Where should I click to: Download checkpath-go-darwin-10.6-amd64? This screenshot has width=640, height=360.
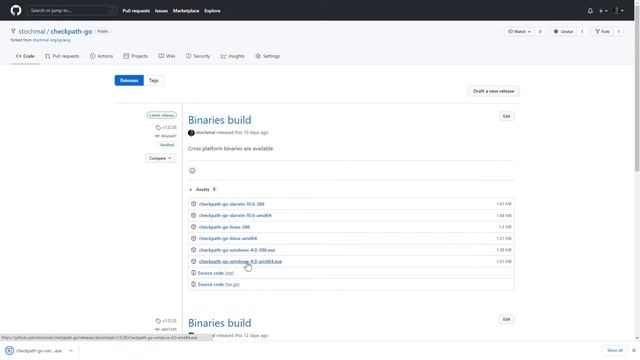(x=235, y=216)
